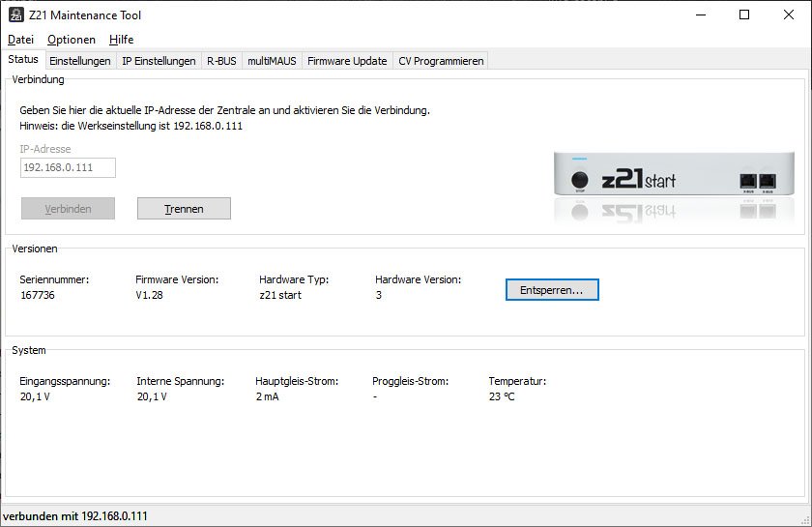Viewport: 812px width, 527px height.
Task: Switch to the IP Einstellungen tab
Action: (x=159, y=61)
